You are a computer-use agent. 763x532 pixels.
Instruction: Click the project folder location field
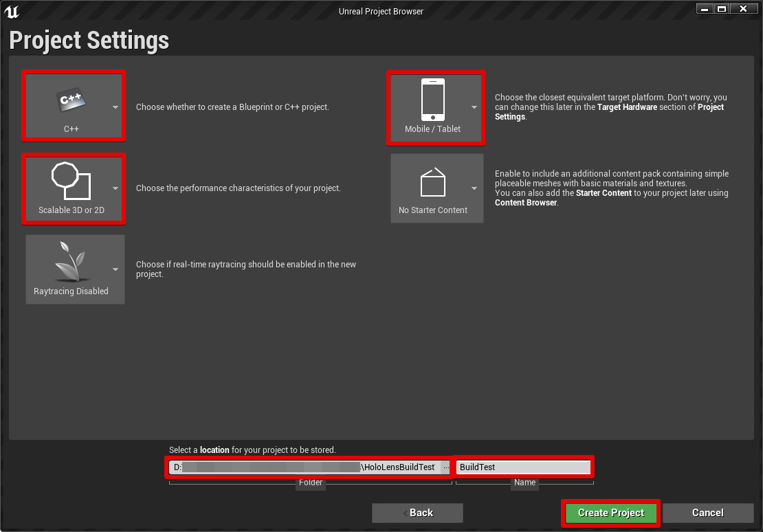click(305, 467)
